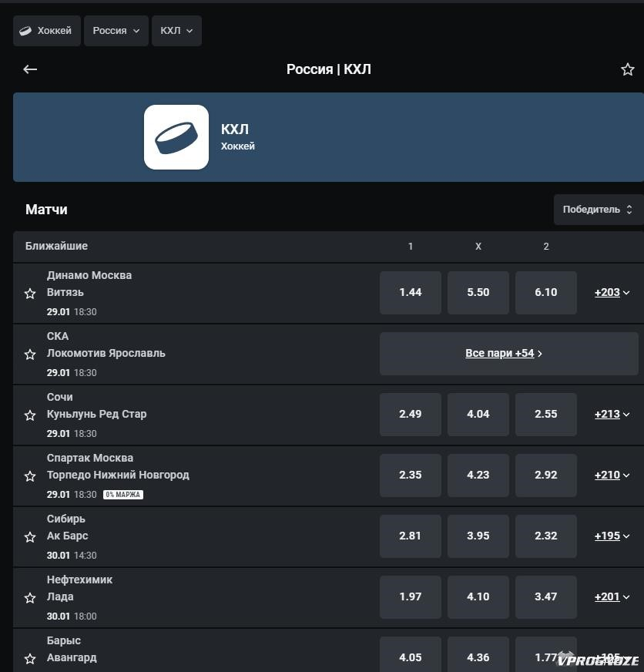
Task: Expand the Россия country dropdown
Action: coord(116,31)
